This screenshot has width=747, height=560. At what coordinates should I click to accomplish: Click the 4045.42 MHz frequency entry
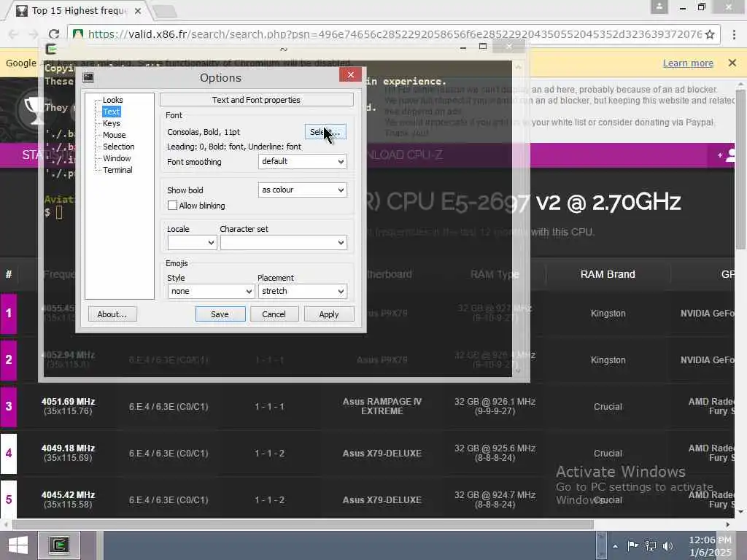pos(68,495)
